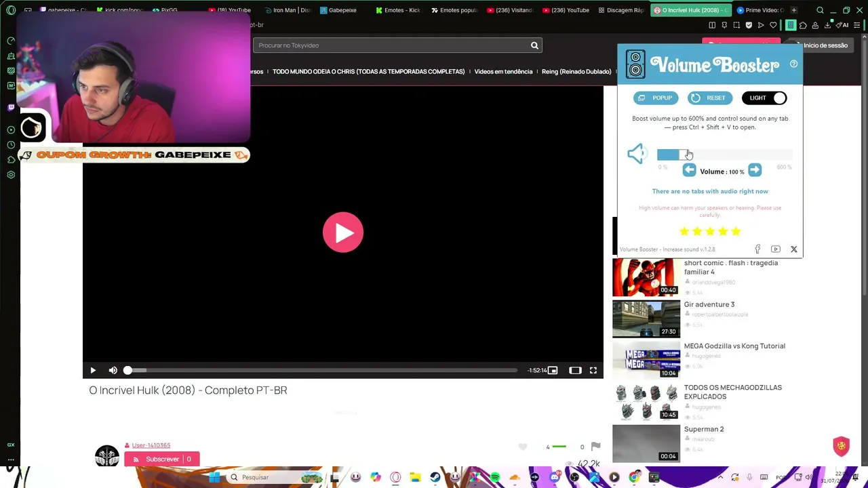868x488 pixels.
Task: Adjust the Volume Booster slider
Action: tap(724, 155)
